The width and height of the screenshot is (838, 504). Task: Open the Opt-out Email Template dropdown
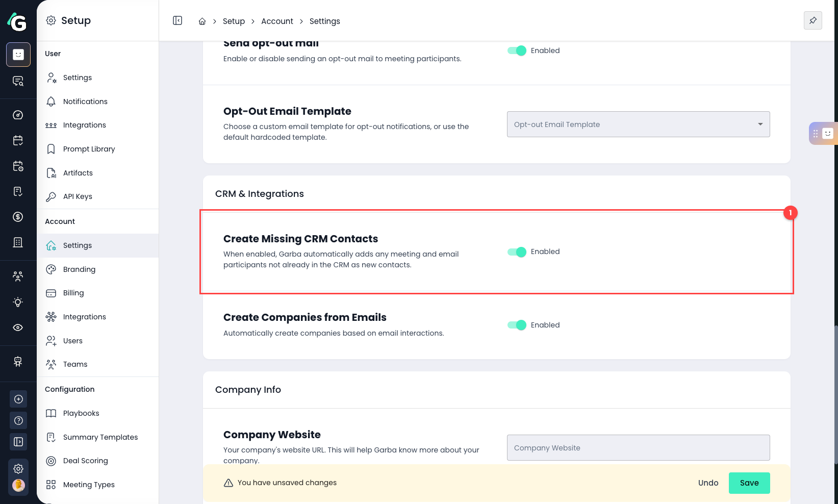(638, 124)
